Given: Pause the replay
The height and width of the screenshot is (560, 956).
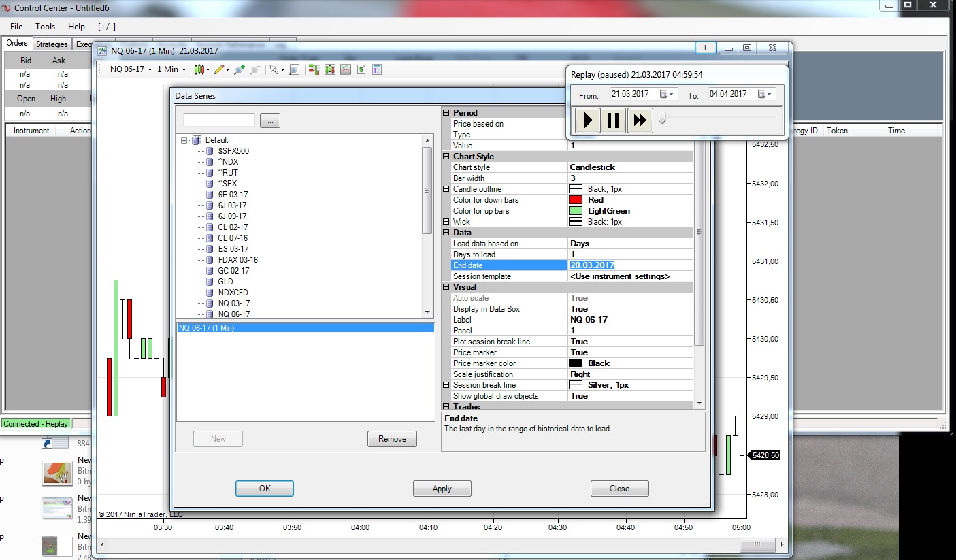Looking at the screenshot, I should click(x=613, y=120).
